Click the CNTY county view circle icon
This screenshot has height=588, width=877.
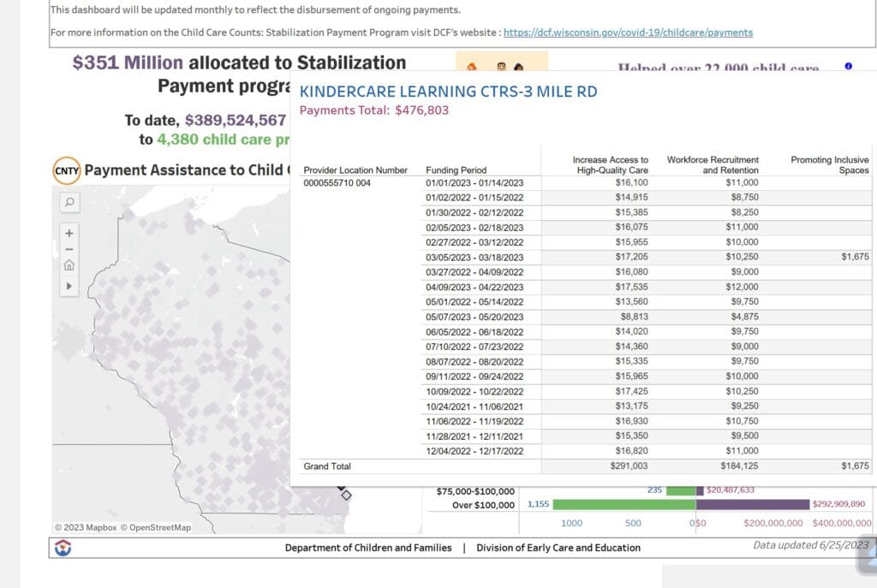click(67, 170)
